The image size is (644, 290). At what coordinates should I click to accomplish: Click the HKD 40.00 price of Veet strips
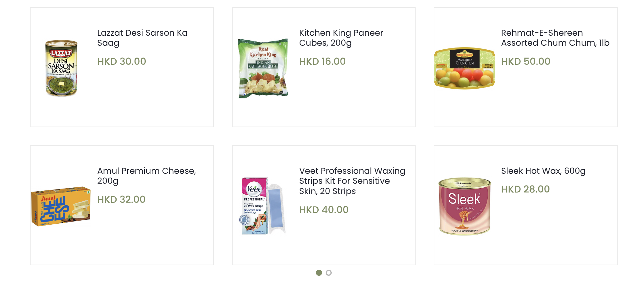click(x=324, y=210)
